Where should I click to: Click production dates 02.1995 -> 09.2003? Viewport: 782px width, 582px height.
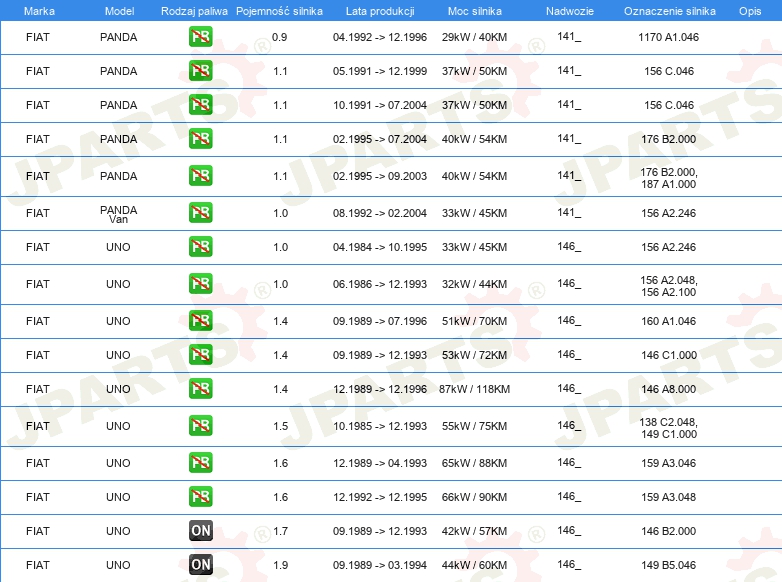pos(380,176)
